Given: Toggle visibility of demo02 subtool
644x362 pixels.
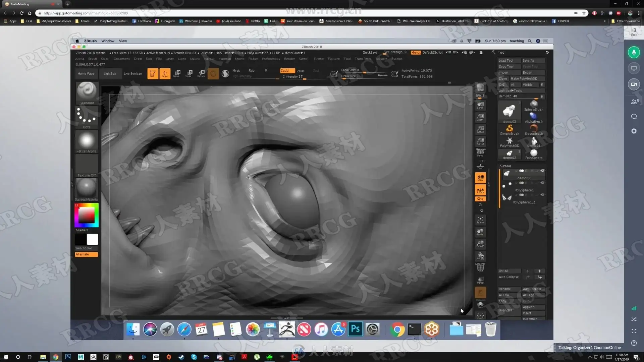Looking at the screenshot, I should click(543, 171).
